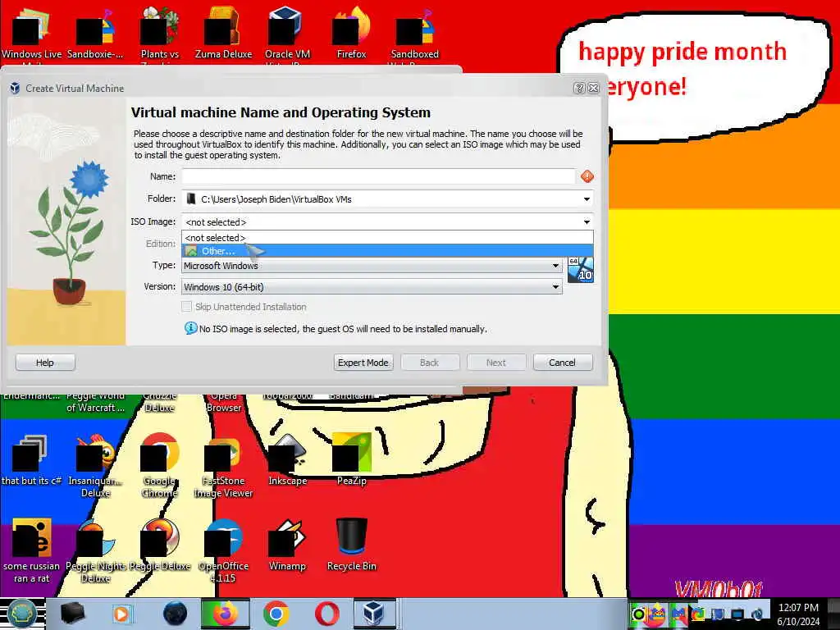Open PeaZip desktop icon
The width and height of the screenshot is (840, 630).
click(x=351, y=461)
